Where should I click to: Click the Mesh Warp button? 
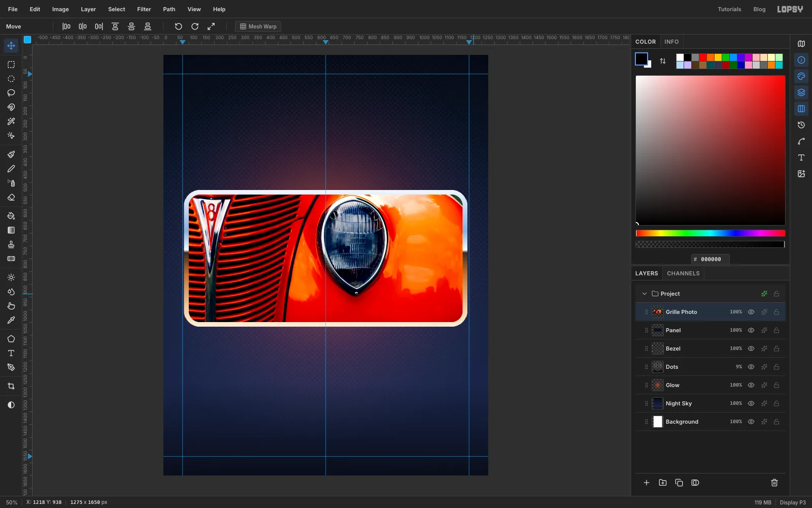tap(258, 26)
